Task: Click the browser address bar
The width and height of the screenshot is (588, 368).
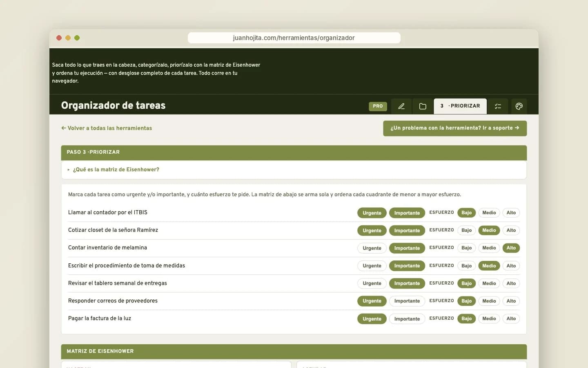Action: pos(294,38)
